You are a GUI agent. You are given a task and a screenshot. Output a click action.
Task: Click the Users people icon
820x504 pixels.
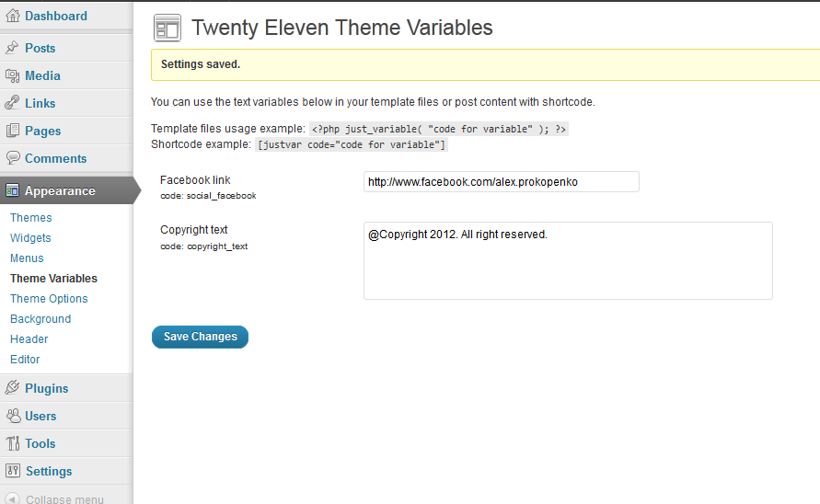click(x=13, y=415)
